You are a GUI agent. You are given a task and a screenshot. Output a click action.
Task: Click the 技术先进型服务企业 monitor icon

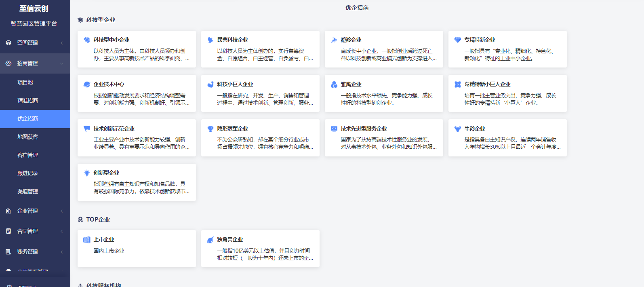coord(334,129)
